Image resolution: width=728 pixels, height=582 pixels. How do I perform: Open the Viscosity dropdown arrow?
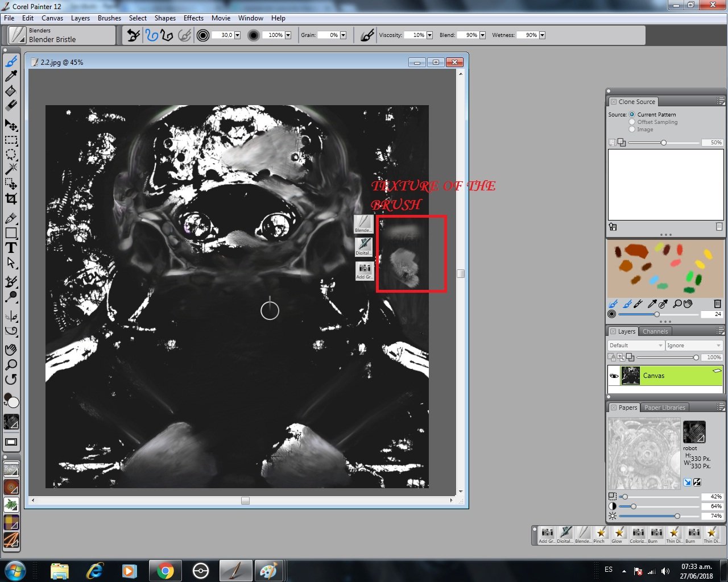coord(429,35)
